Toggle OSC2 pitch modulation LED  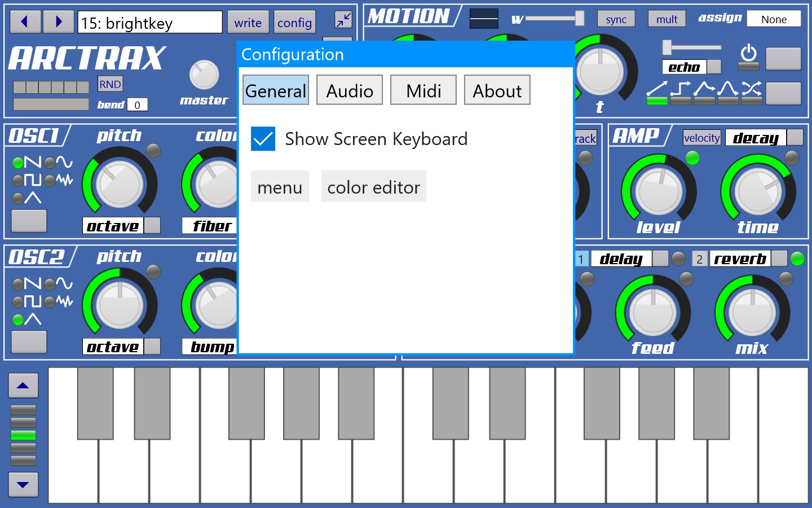(153, 271)
